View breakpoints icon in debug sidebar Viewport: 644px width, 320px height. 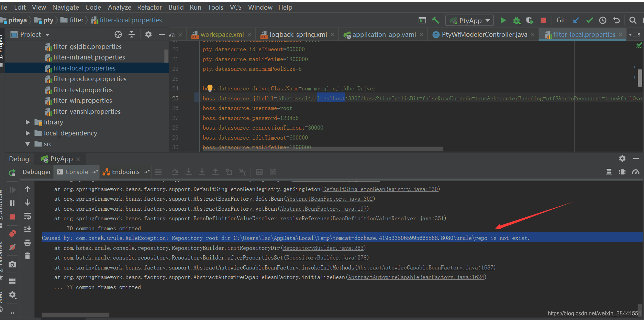tap(12, 234)
